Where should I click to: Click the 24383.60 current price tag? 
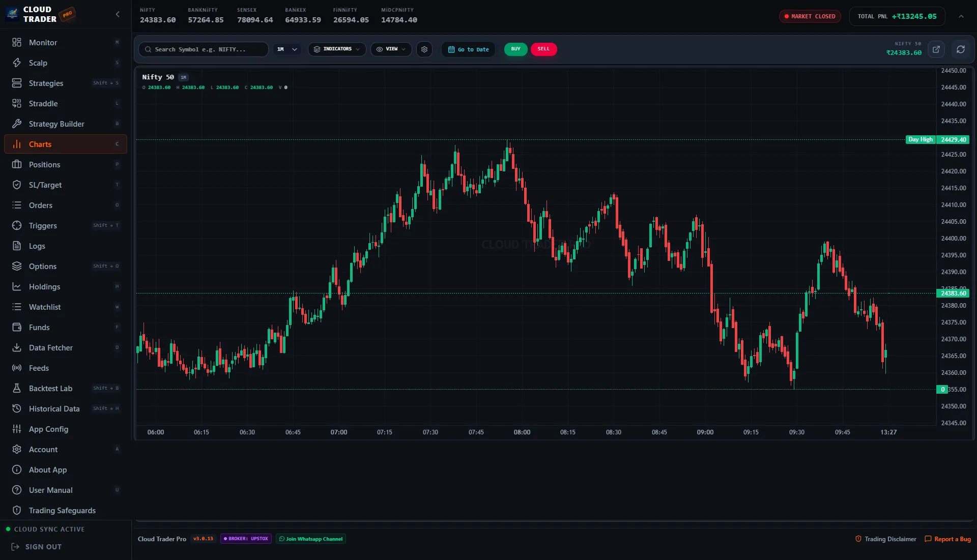click(953, 293)
